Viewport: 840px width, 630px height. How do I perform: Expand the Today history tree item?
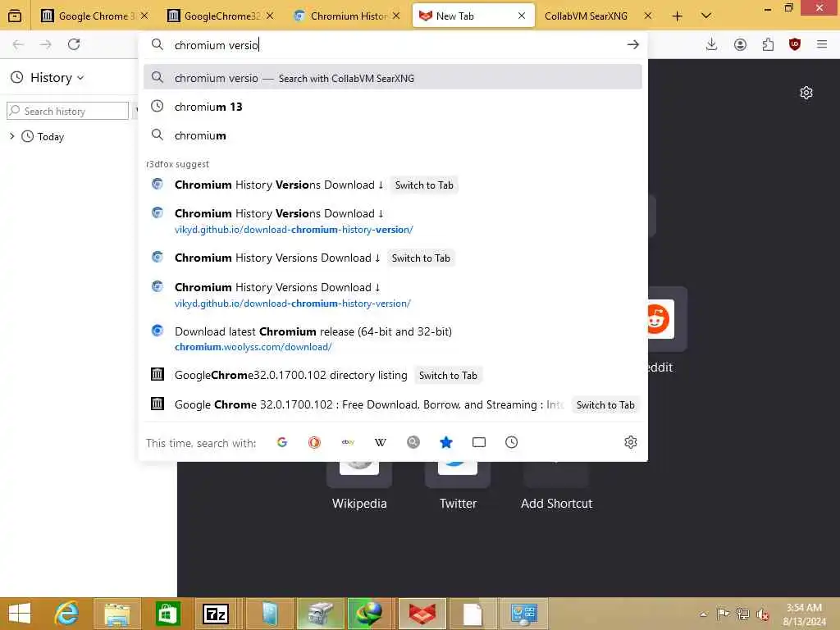click(12, 137)
